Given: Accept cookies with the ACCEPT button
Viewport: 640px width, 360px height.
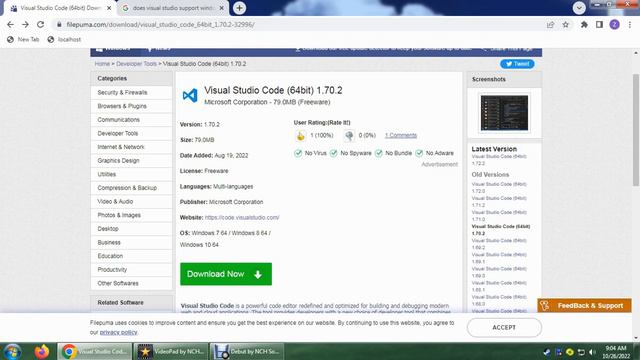Looking at the screenshot, I should pos(504,327).
